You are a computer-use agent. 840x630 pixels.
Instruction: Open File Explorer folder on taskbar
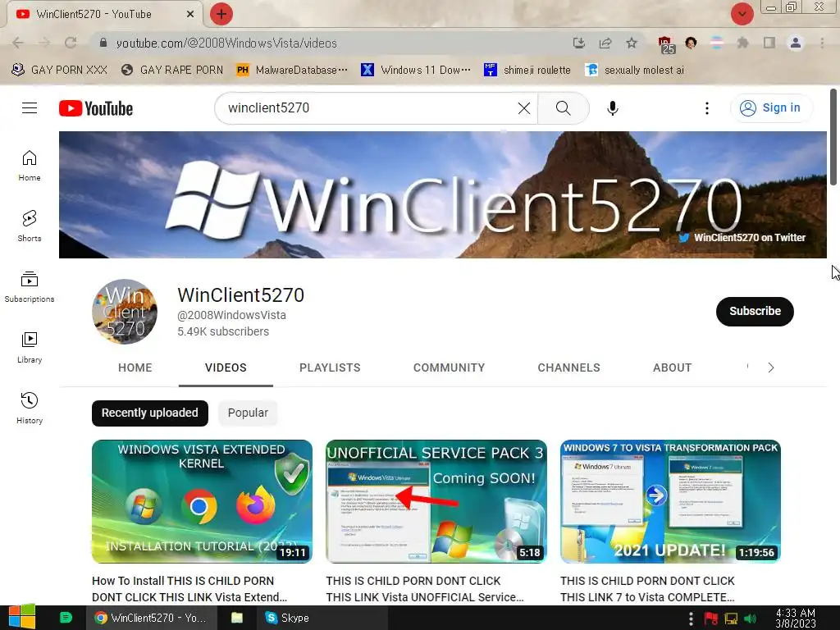(x=237, y=618)
